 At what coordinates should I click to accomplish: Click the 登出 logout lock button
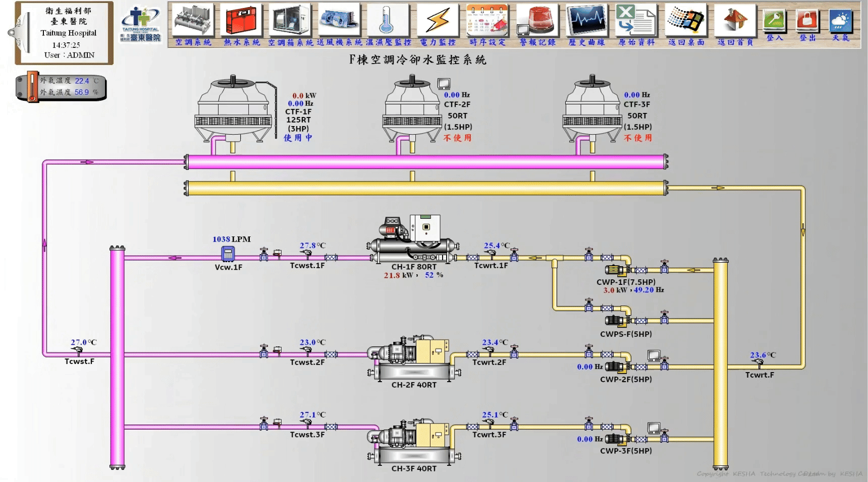click(x=807, y=21)
